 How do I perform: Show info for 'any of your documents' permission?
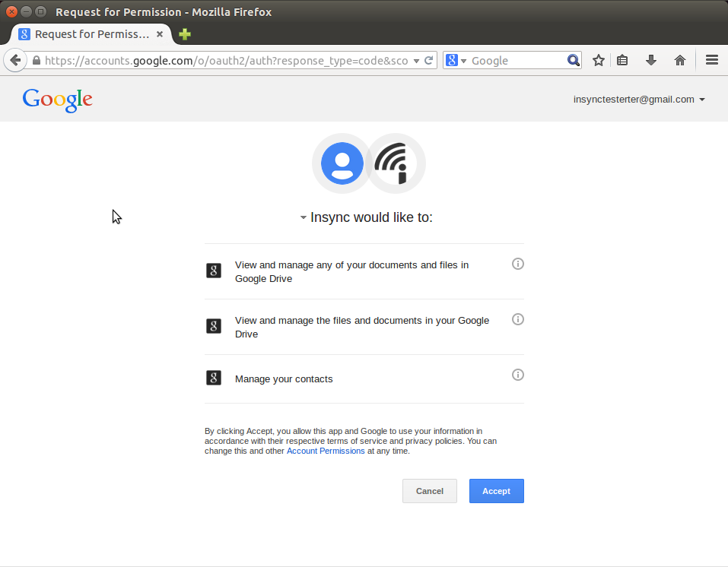coord(518,264)
